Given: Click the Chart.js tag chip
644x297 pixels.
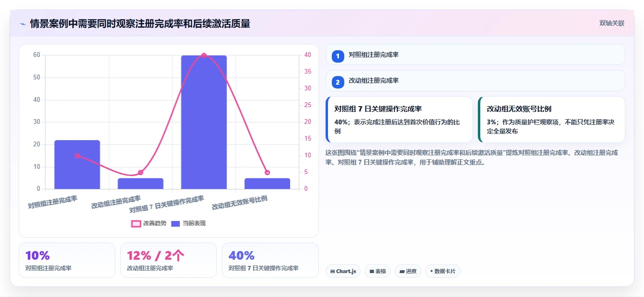Looking at the screenshot, I should coord(343,271).
